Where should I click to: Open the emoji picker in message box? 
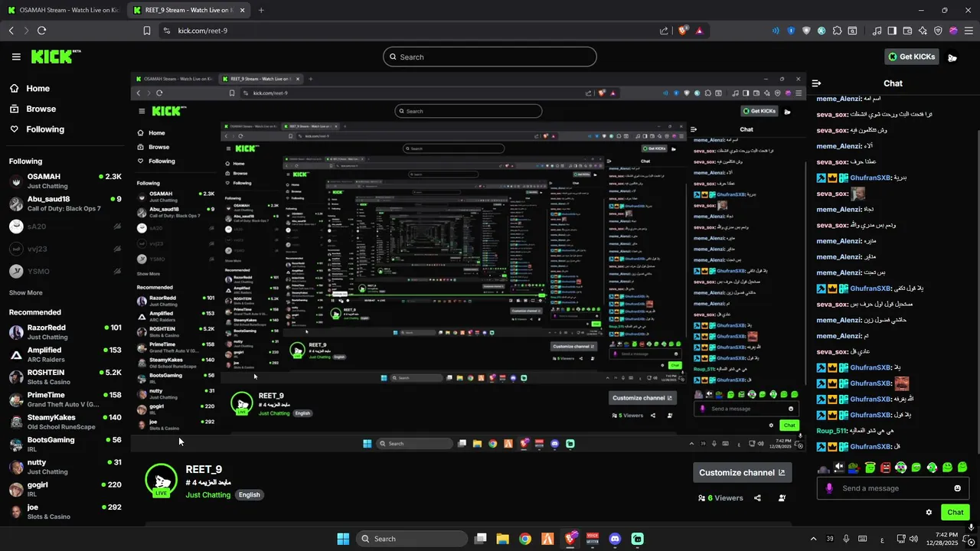[x=957, y=488]
